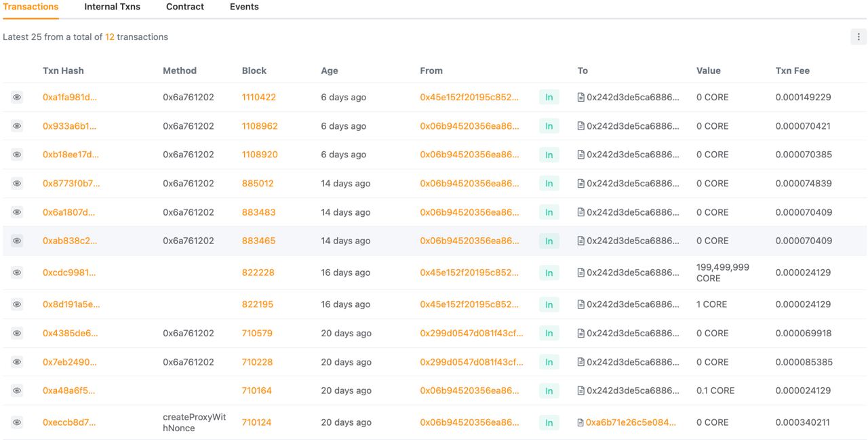Screen dimensions: 868x440
Task: Open block 822228 link
Action: [x=258, y=273]
